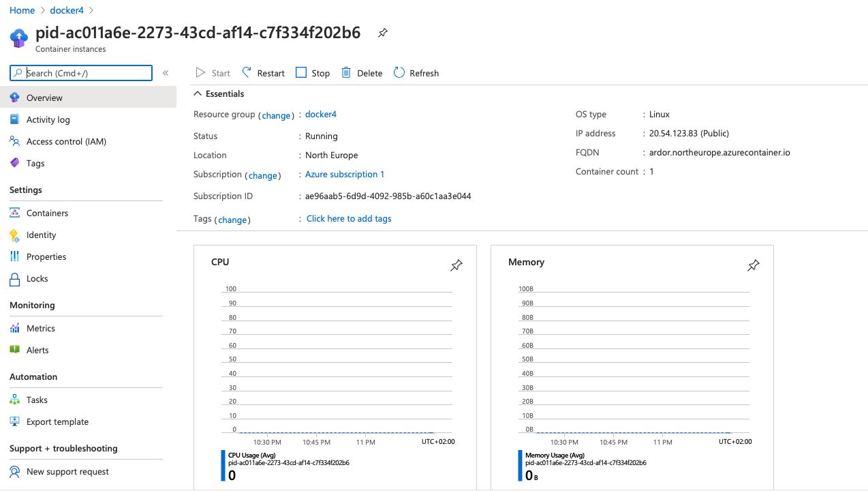Open Export template under Automation
Screen dimensions: 868x491
pos(57,422)
